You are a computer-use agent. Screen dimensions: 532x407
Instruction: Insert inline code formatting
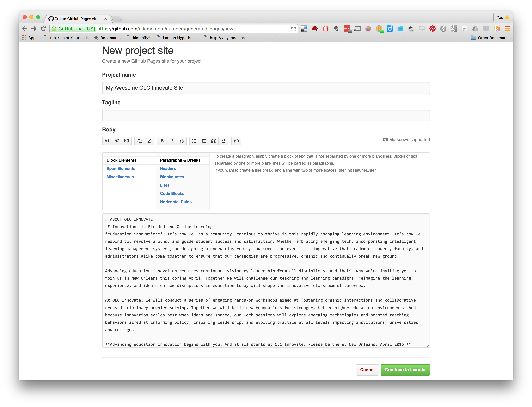point(181,141)
